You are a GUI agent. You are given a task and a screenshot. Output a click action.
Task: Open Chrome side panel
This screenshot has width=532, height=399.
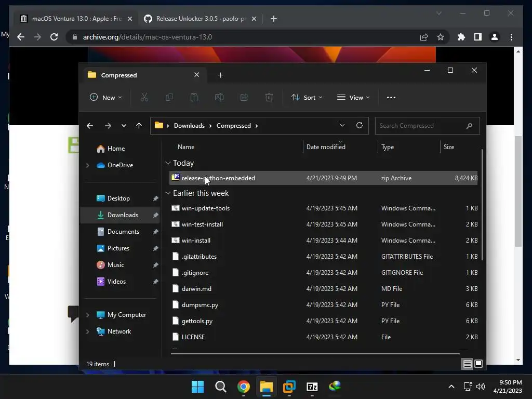click(x=478, y=37)
